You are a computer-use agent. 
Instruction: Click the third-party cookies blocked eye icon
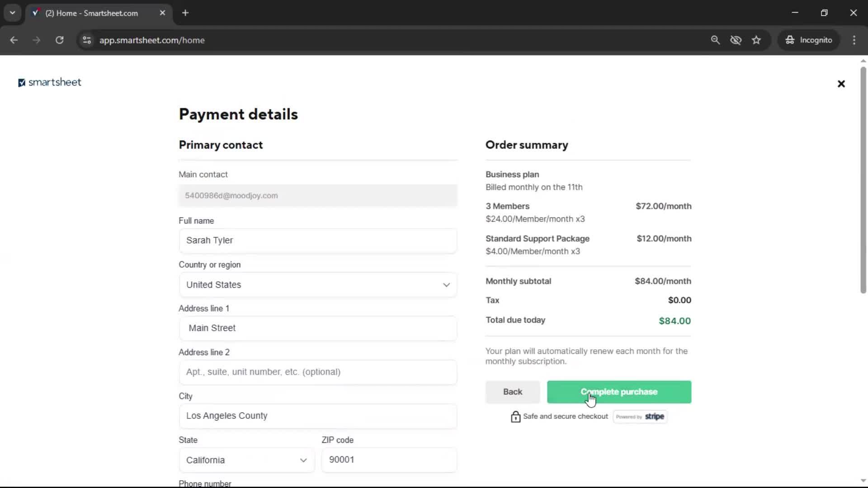pos(736,40)
